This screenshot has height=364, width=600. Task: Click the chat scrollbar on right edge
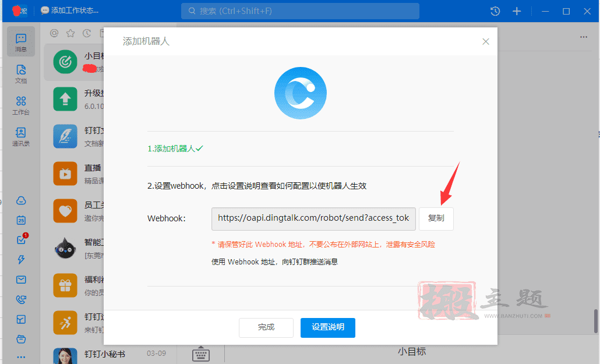[x=596, y=321]
